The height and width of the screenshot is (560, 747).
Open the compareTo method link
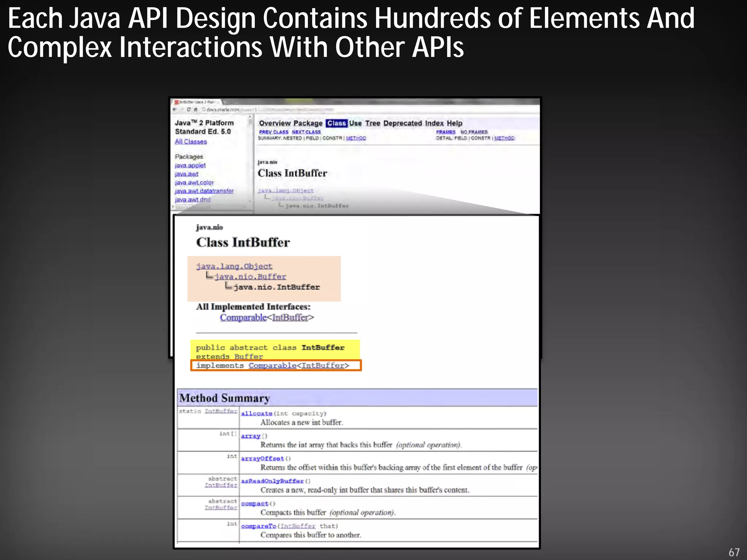(x=258, y=526)
